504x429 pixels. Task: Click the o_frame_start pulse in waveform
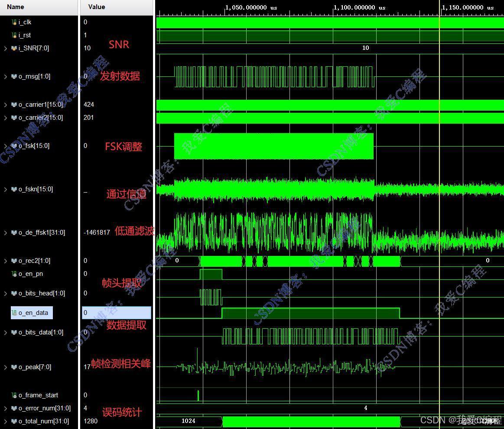pyautogui.click(x=198, y=396)
